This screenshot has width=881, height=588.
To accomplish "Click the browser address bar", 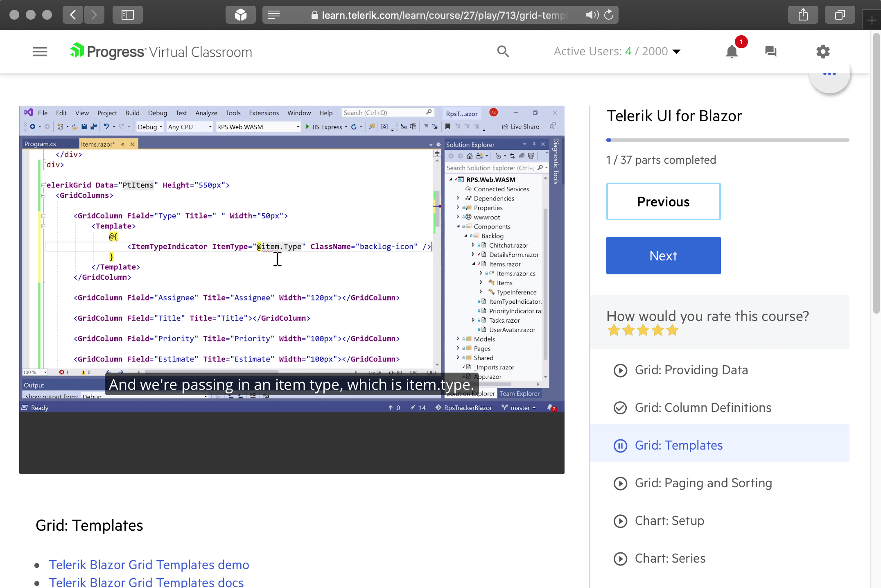I will [x=440, y=15].
